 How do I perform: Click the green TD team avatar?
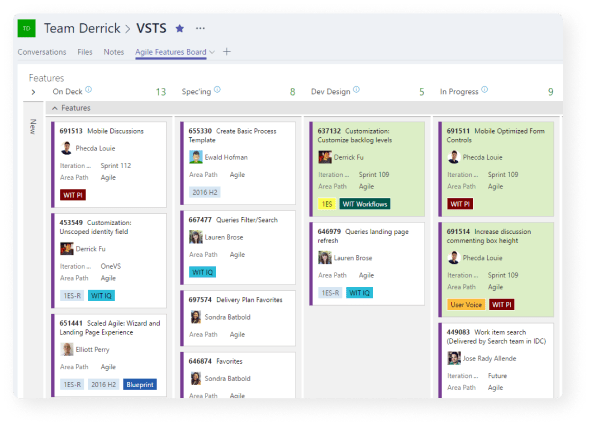click(26, 28)
